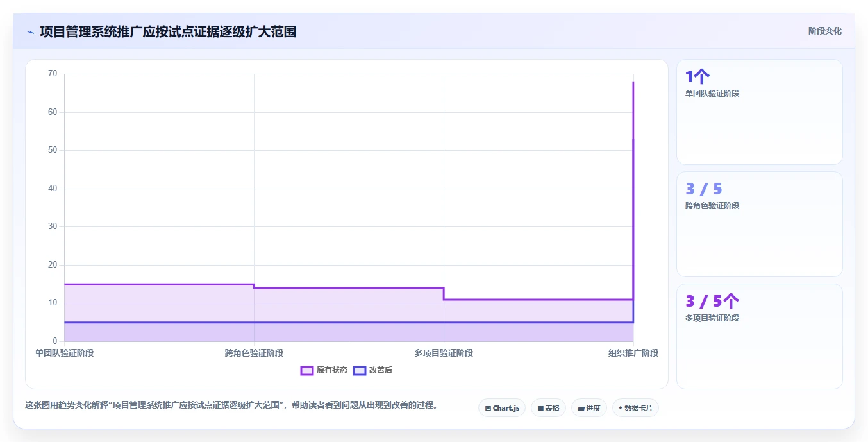Screen dimensions: 868x442
Task: Click the 40 y-axis value
Action: 53,189
